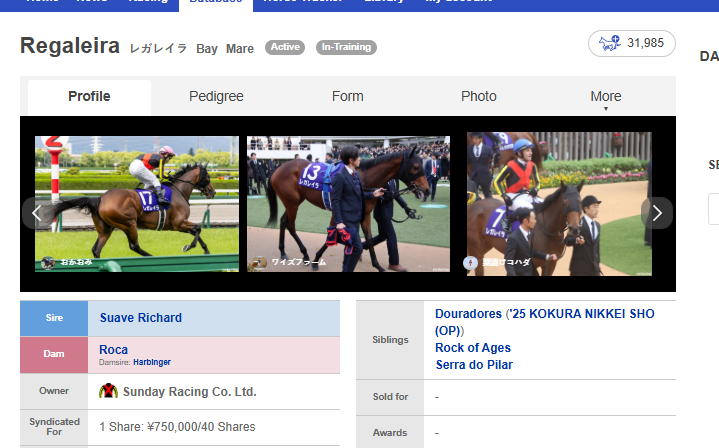This screenshot has width=719, height=448.
Task: Click the Japanese name レガレイラ
Action: click(158, 49)
